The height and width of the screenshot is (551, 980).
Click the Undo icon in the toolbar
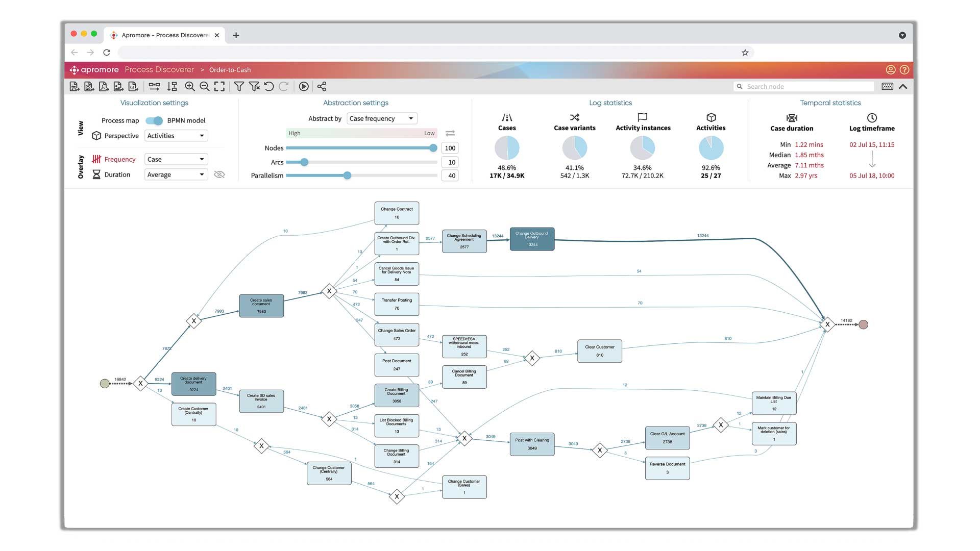coord(269,87)
